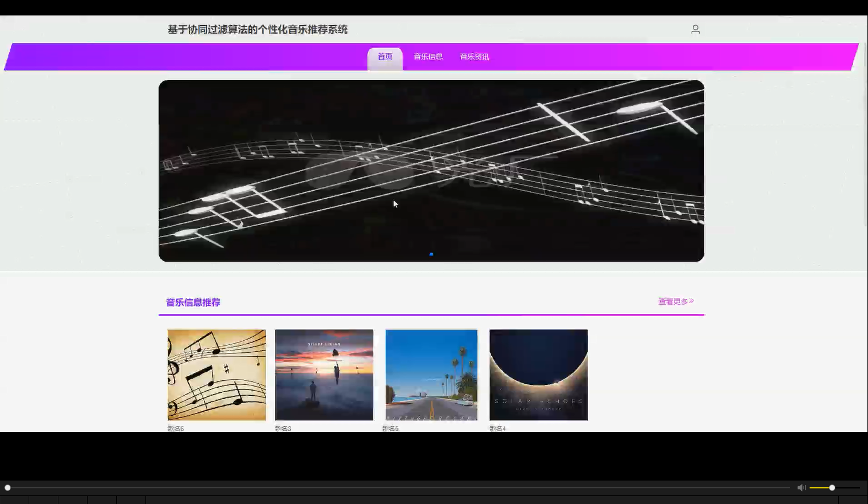Mute the video volume speaker icon
Viewport: 868px width, 504px height.
(x=801, y=487)
